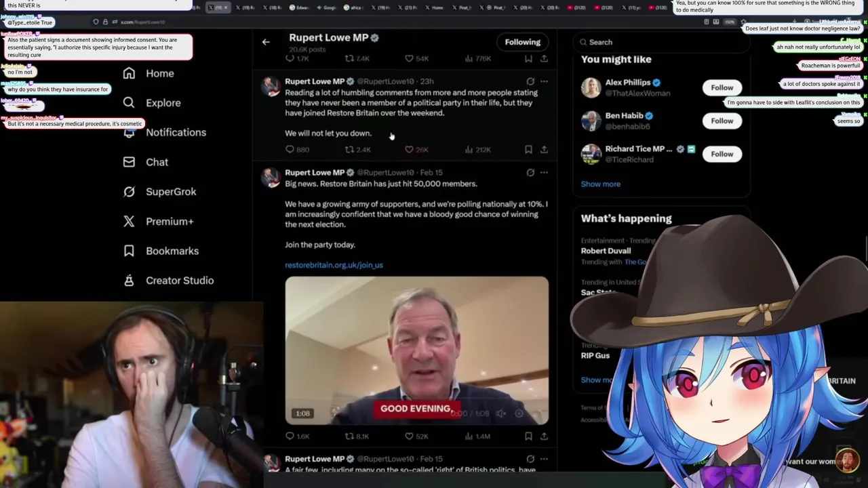This screenshot has width=868, height=488.
Task: Like the video post with 52K likes
Action: 409,436
